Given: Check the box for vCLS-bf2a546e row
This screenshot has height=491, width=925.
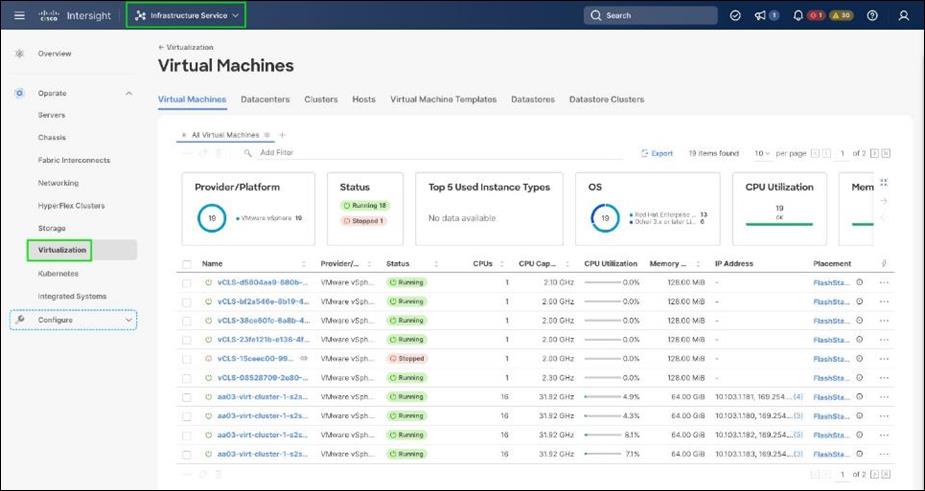Looking at the screenshot, I should [186, 302].
